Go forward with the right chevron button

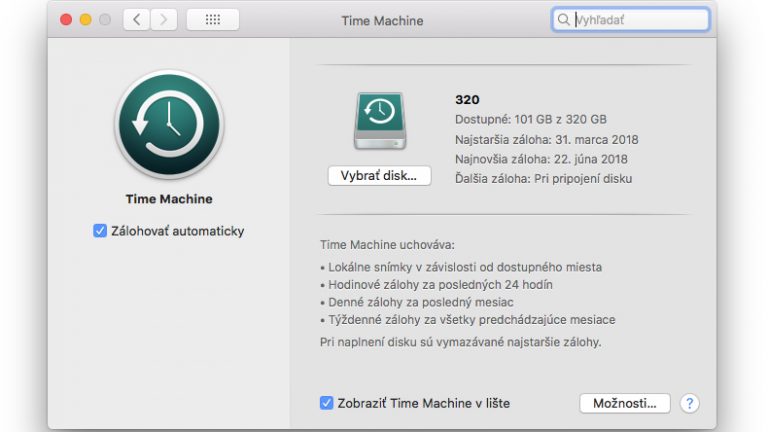[x=164, y=20]
